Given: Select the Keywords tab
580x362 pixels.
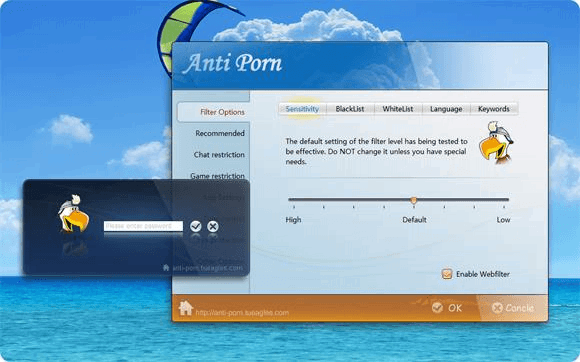Looking at the screenshot, I should click(x=494, y=109).
